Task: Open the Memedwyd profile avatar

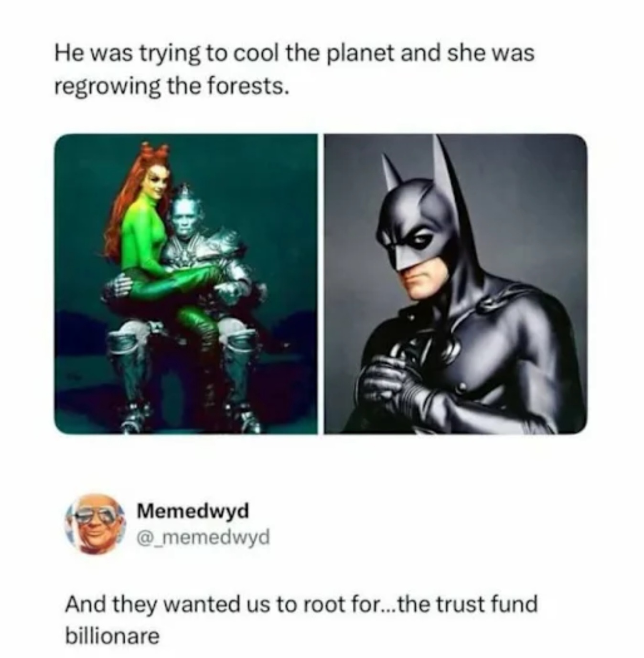Action: point(96,523)
